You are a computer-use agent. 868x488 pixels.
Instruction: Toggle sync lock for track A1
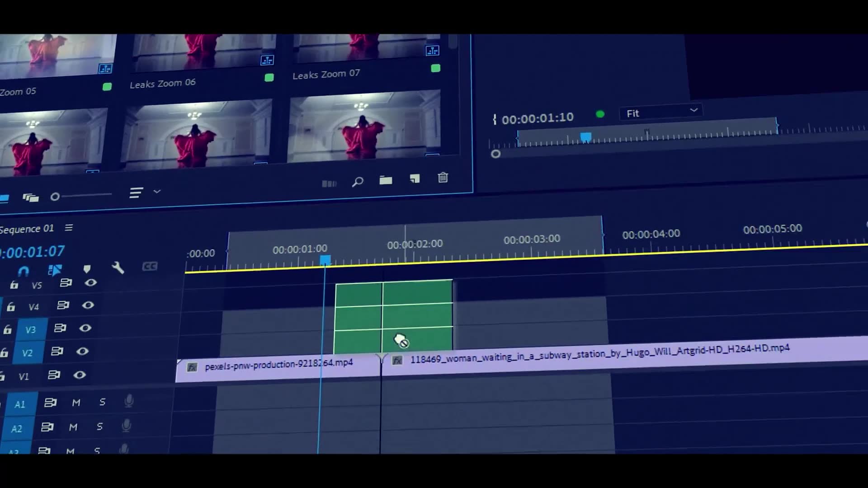[50, 402]
